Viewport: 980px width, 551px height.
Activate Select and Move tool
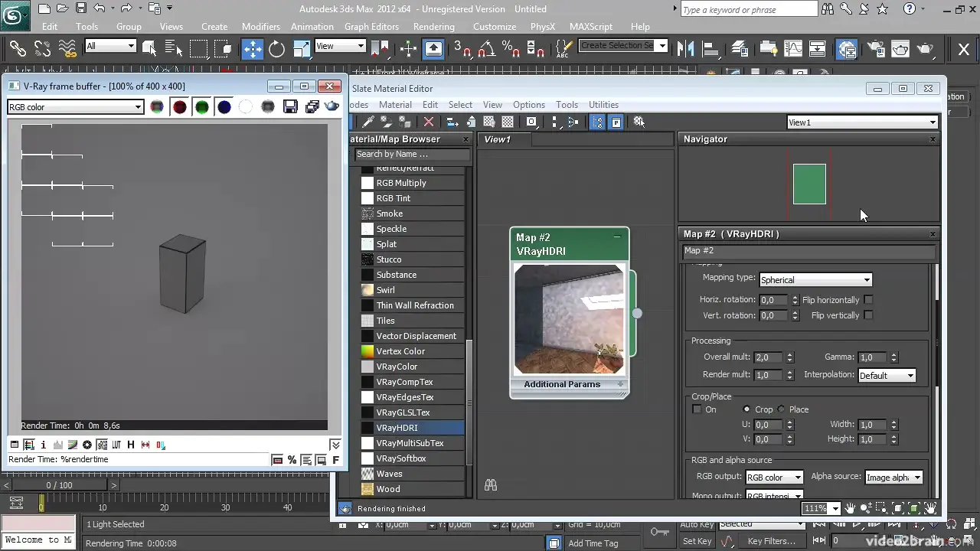252,49
